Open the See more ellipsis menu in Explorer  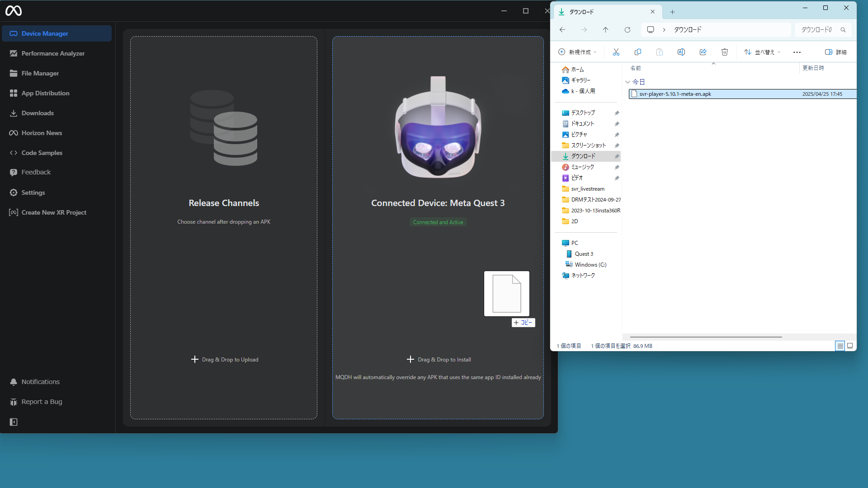click(797, 52)
